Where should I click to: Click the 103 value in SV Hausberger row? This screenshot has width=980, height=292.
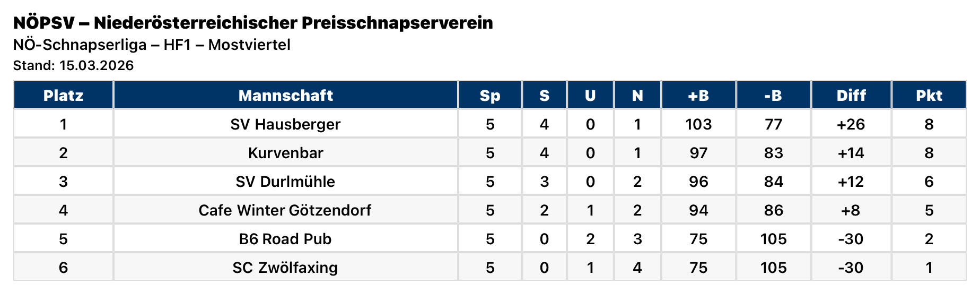click(698, 124)
